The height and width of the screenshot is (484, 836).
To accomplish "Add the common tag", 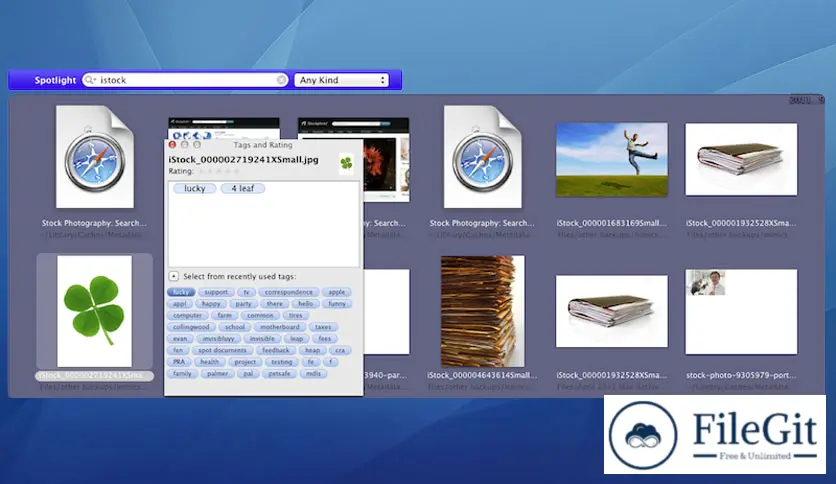I will (260, 316).
